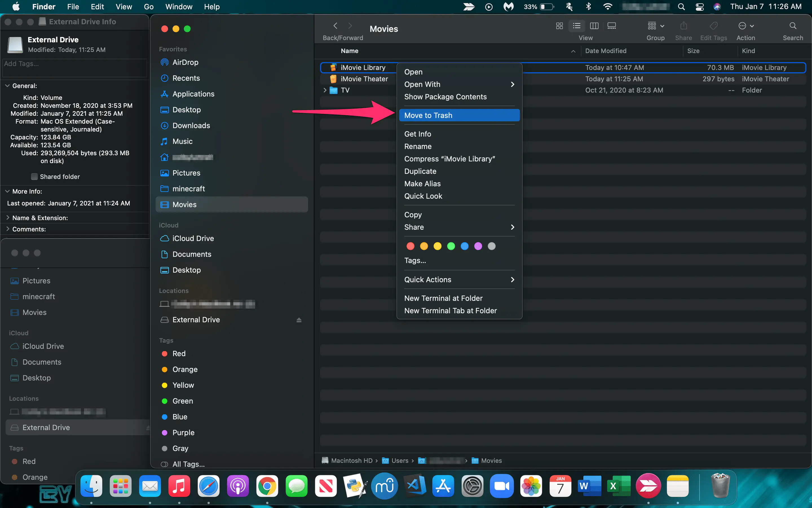Choose Duplicate in context menu
Image resolution: width=812 pixels, height=508 pixels.
(459, 171)
